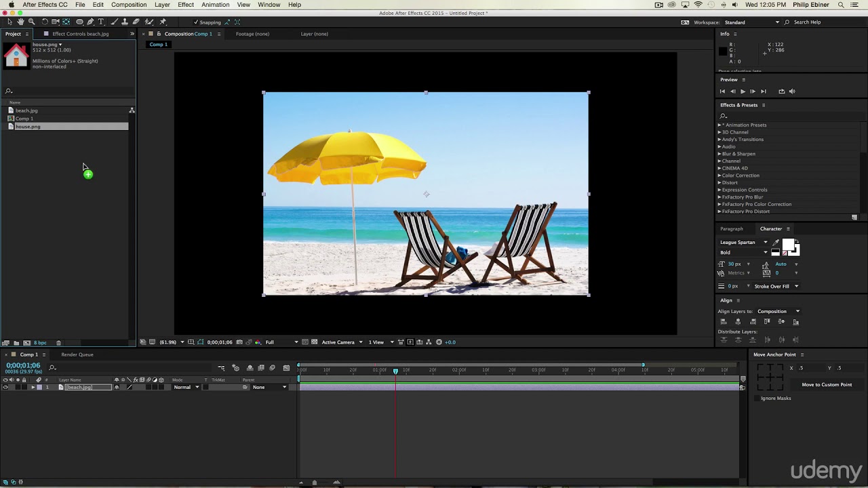This screenshot has width=868, height=488.
Task: Select the Unified Camera tool
Action: pos(56,22)
